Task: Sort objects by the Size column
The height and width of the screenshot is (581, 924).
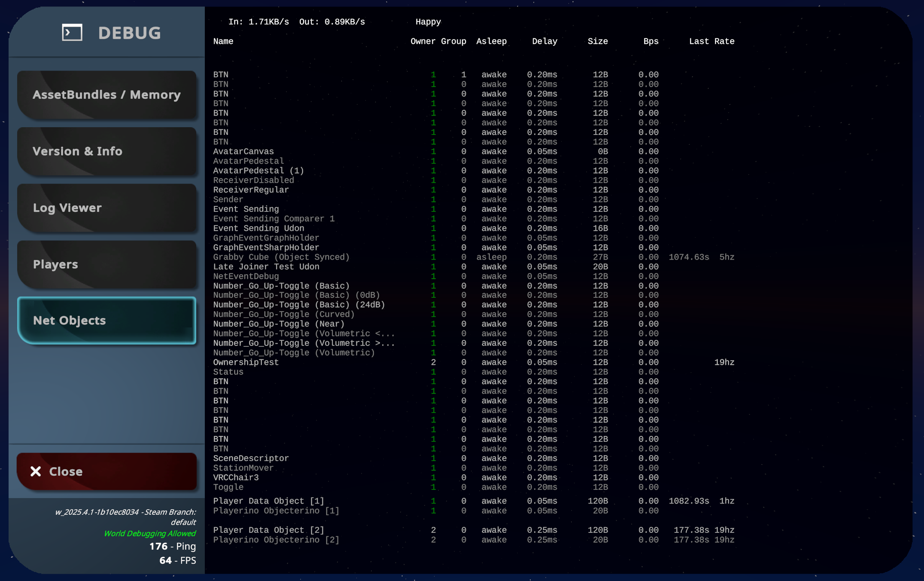Action: click(x=598, y=41)
